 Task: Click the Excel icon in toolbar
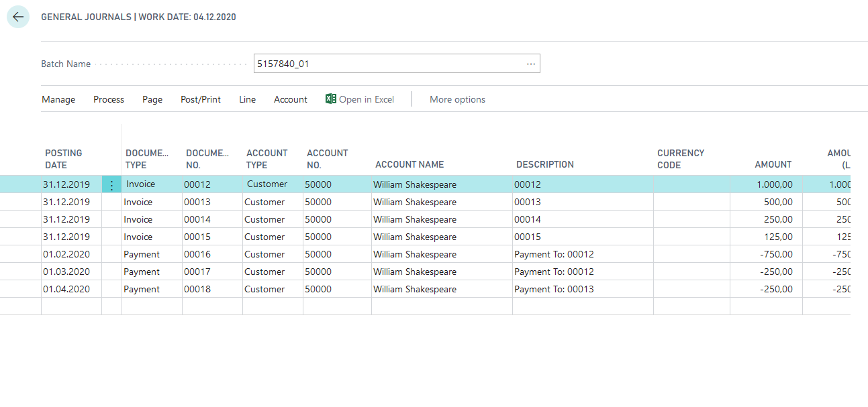330,99
